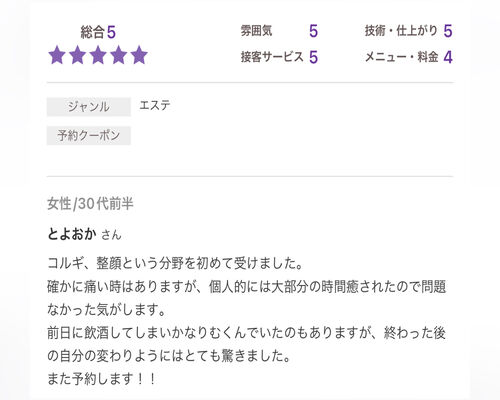
Task: Click the 接客サービス rating label
Action: click(x=272, y=57)
